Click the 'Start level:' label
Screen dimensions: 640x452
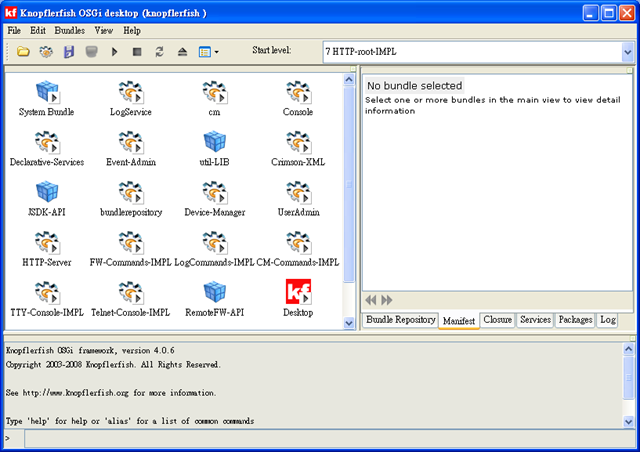tap(272, 50)
